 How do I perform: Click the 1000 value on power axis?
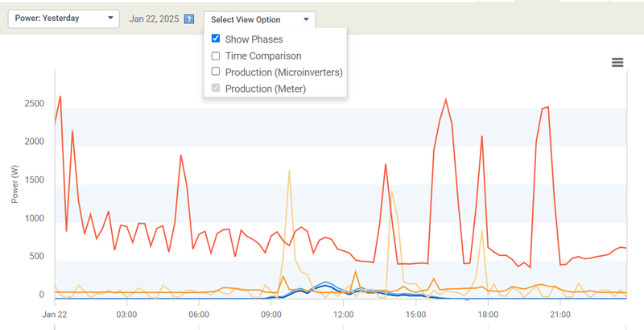pyautogui.click(x=34, y=218)
